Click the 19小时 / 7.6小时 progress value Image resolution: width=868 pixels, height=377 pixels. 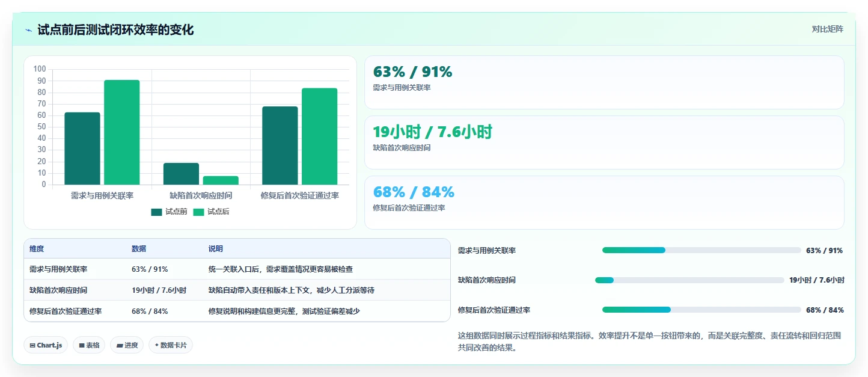(x=817, y=280)
